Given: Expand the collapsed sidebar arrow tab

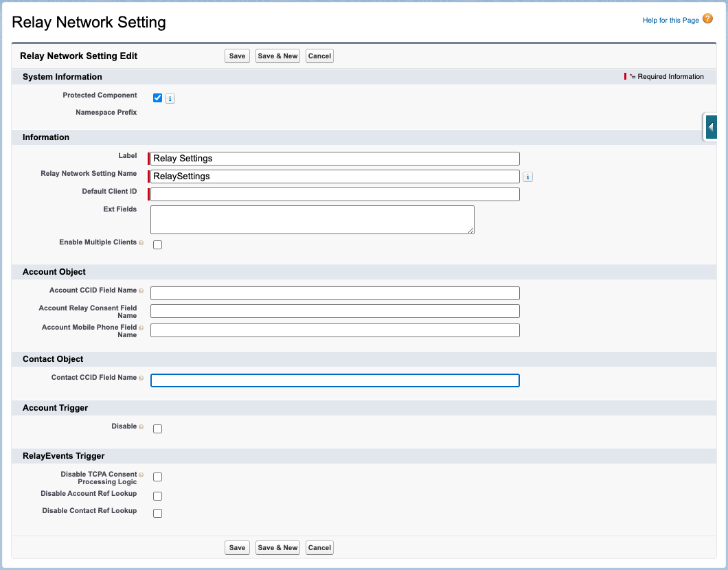Looking at the screenshot, I should [711, 127].
